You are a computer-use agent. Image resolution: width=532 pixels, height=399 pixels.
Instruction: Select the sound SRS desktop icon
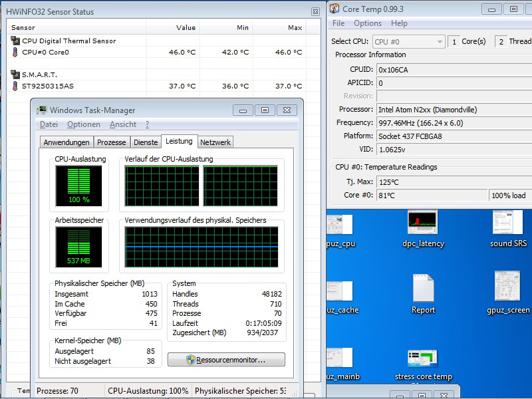[508, 228]
